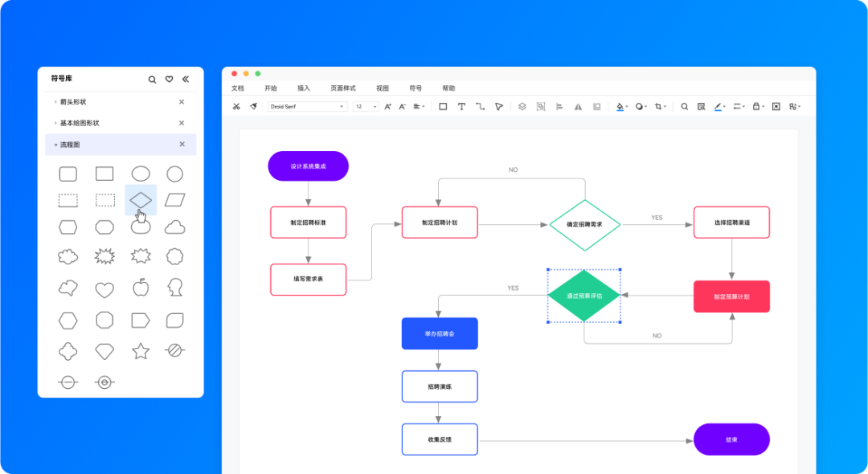Choose the connector line tool

pyautogui.click(x=480, y=106)
